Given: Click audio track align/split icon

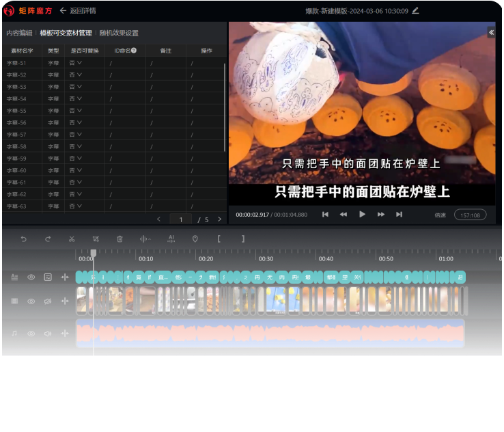Looking at the screenshot, I should (65, 334).
